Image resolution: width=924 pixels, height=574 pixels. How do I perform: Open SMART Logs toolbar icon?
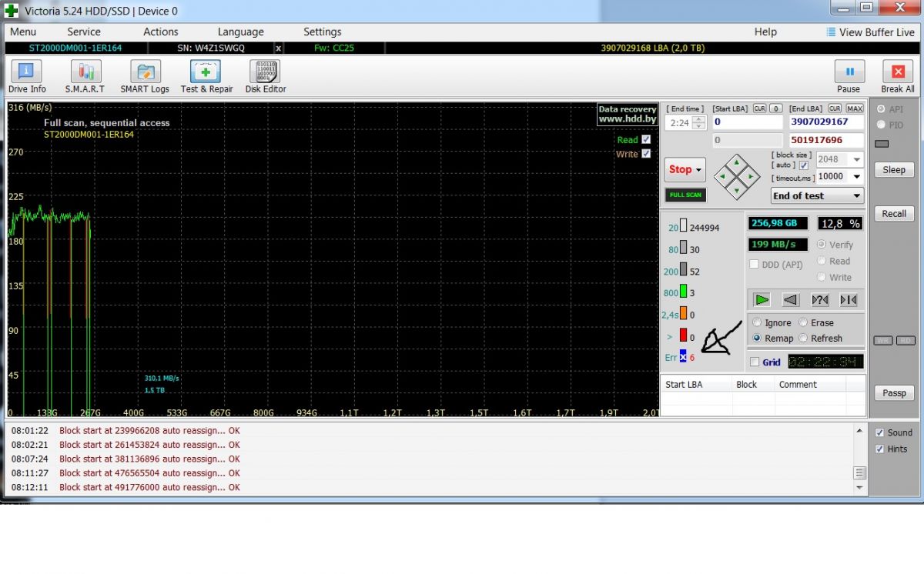[x=144, y=76]
